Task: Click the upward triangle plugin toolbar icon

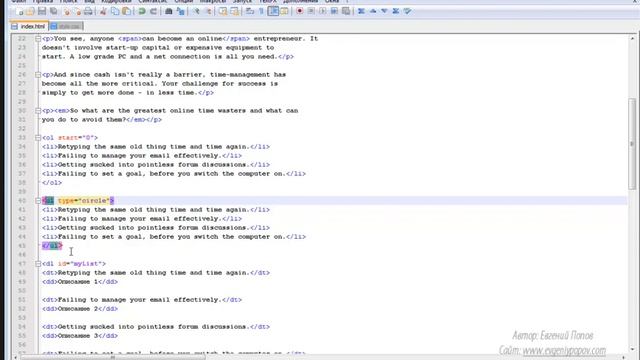Action: coord(373,11)
